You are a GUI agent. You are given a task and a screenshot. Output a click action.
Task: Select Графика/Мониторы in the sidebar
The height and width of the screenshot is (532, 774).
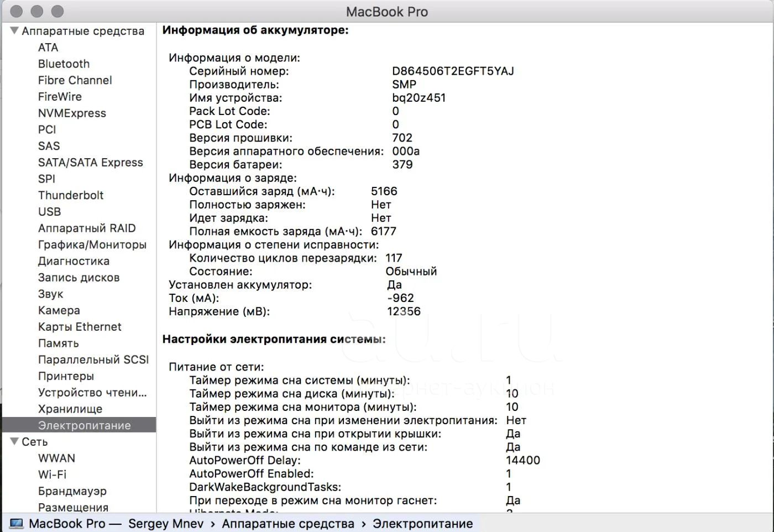[x=92, y=244]
